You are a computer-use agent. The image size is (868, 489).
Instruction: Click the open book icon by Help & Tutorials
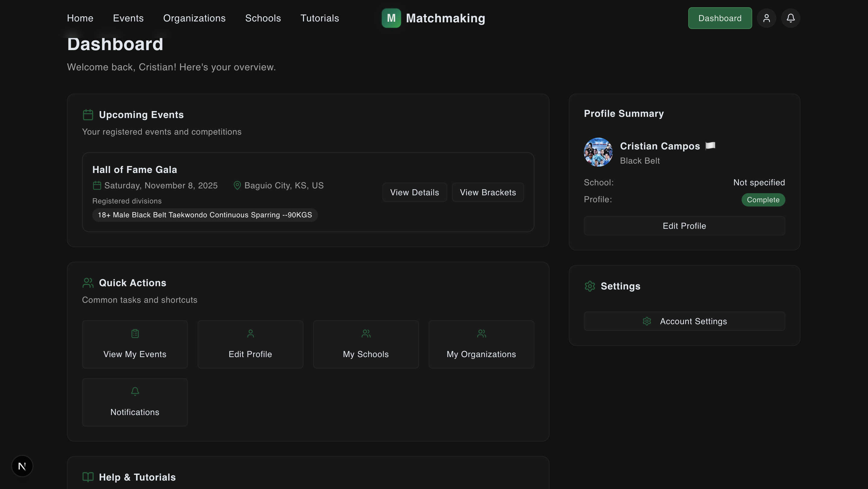point(88,477)
